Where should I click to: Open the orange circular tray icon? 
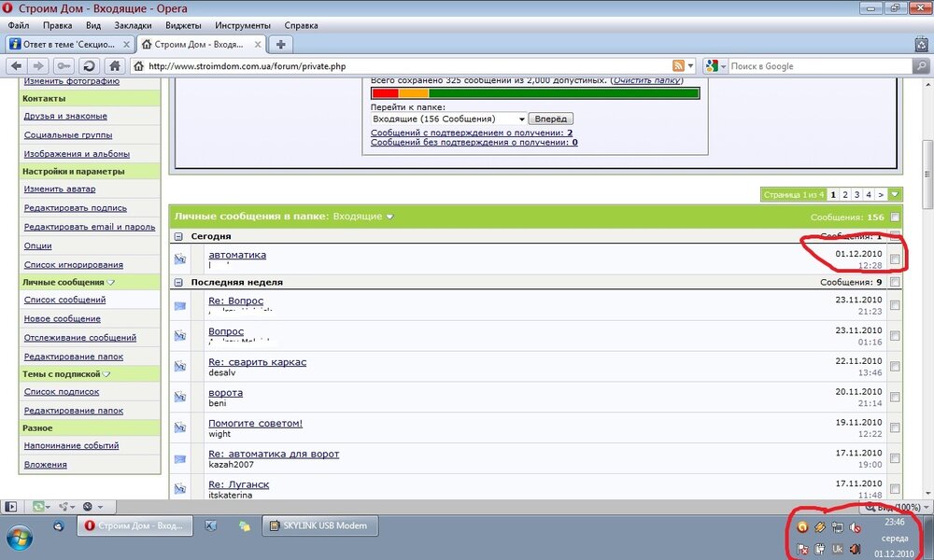[x=802, y=527]
